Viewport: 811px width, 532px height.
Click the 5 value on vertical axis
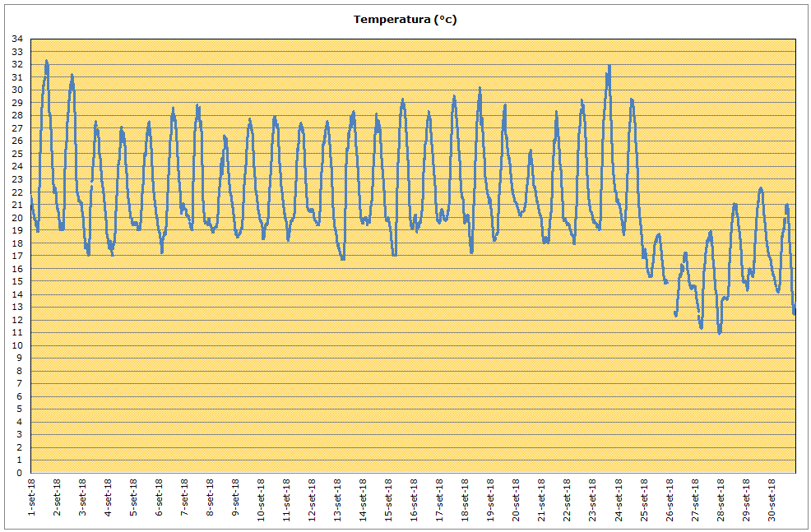point(20,409)
